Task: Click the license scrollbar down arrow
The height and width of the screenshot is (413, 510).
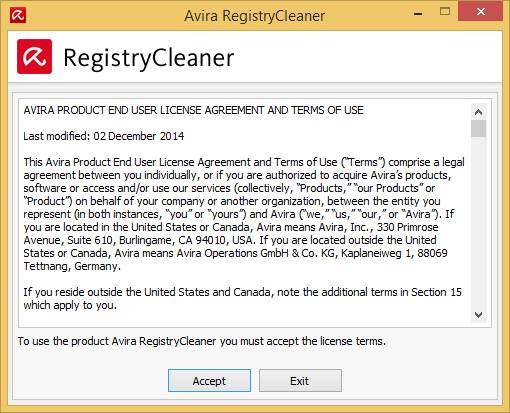Action: pyautogui.click(x=479, y=315)
